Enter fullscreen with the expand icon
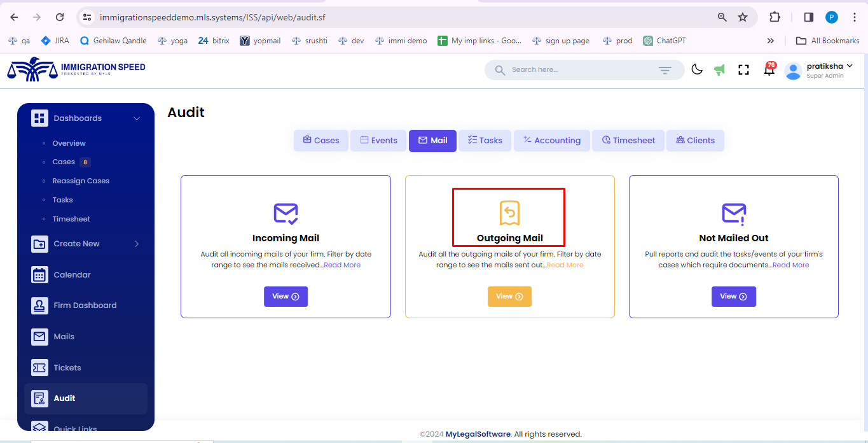 (x=743, y=70)
